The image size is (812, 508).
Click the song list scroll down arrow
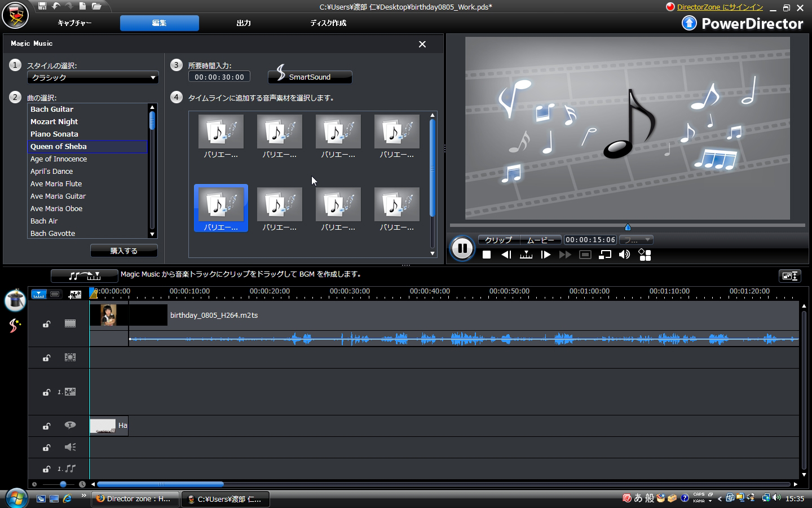152,234
